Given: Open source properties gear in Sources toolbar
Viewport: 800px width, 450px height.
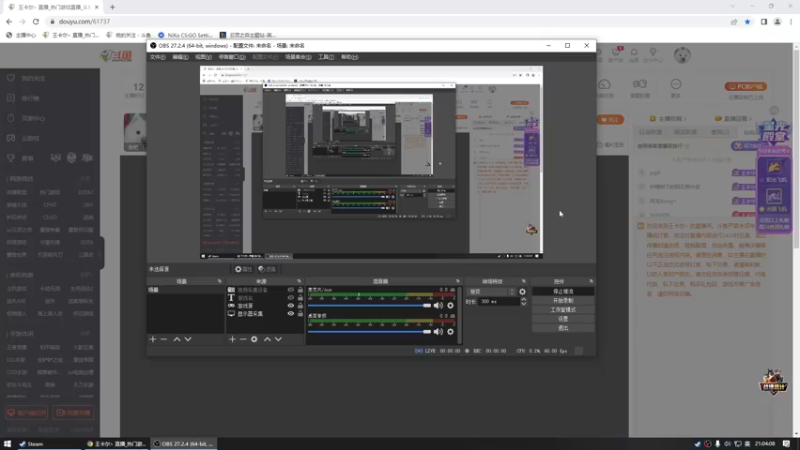Looking at the screenshot, I should [254, 339].
